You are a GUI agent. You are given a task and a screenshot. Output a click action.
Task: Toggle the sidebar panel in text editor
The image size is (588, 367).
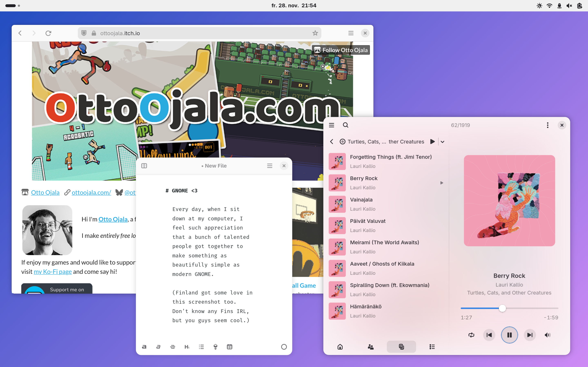pos(144,166)
